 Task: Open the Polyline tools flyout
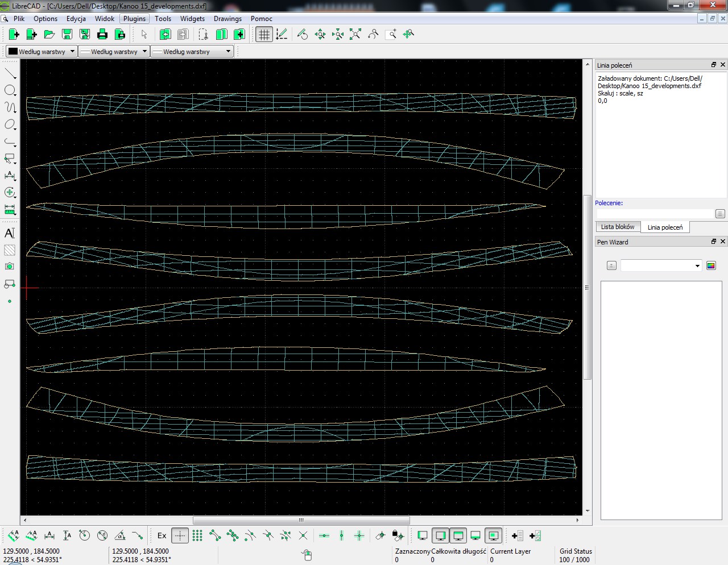click(10, 142)
